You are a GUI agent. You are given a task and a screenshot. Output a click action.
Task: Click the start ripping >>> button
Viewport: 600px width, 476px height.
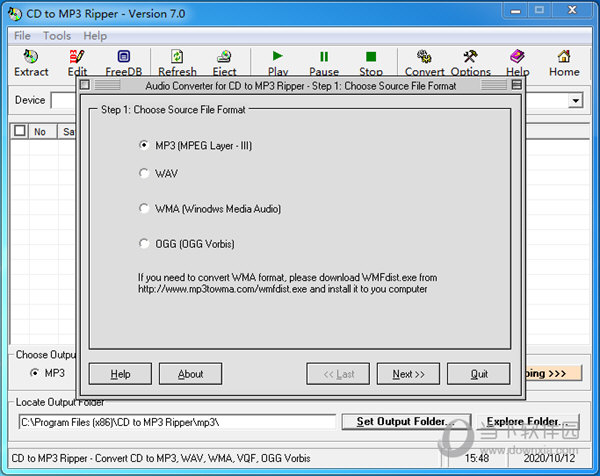click(x=554, y=373)
